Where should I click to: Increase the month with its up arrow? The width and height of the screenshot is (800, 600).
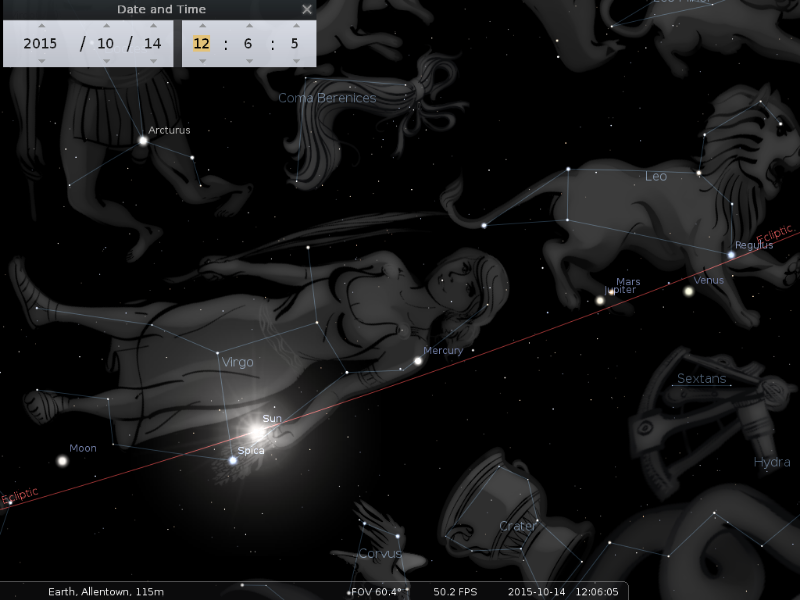106,27
